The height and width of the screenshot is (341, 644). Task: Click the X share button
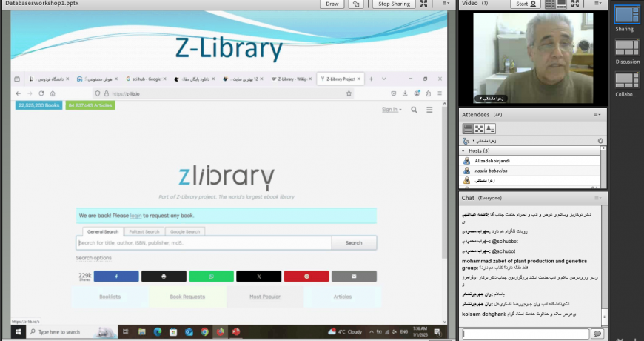click(259, 277)
